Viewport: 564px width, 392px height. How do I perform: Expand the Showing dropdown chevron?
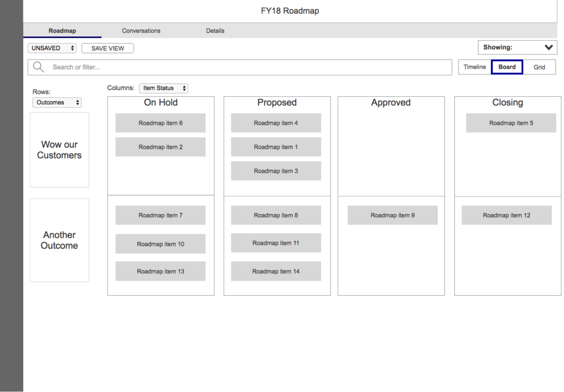(x=548, y=47)
